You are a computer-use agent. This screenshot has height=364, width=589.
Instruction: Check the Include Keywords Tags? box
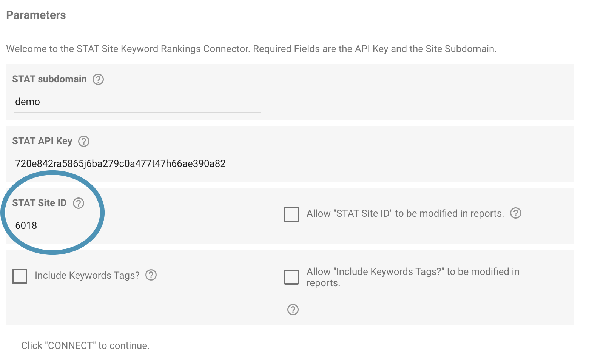pos(19,276)
